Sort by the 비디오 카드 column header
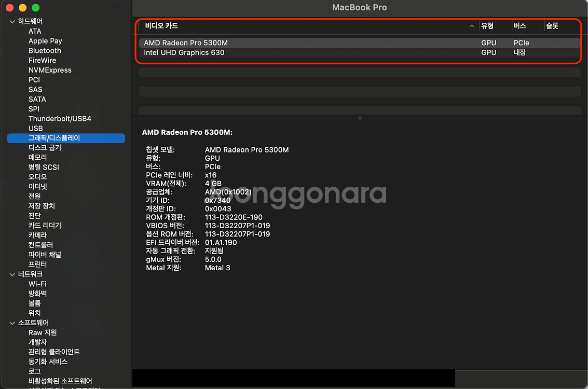588x389 pixels. [x=161, y=26]
